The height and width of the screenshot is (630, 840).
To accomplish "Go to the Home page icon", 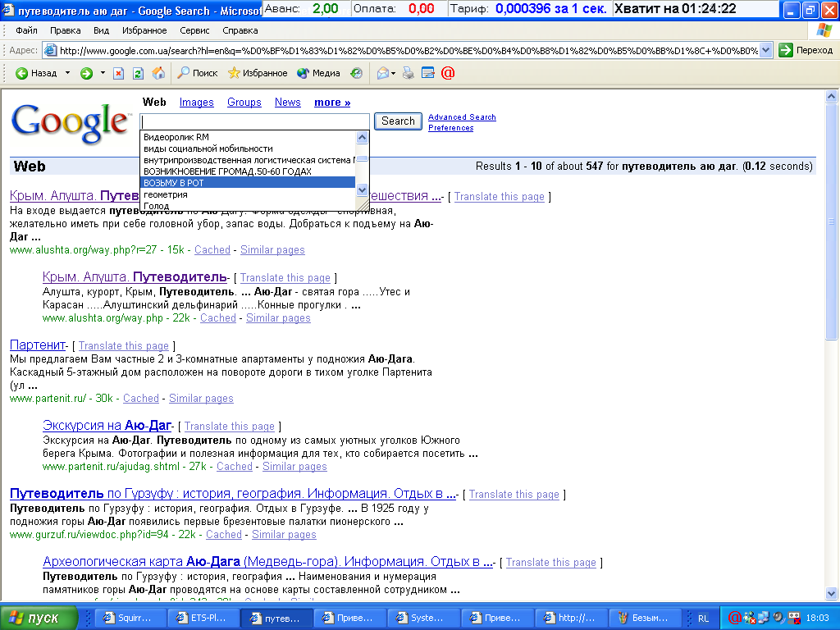I will click(158, 73).
